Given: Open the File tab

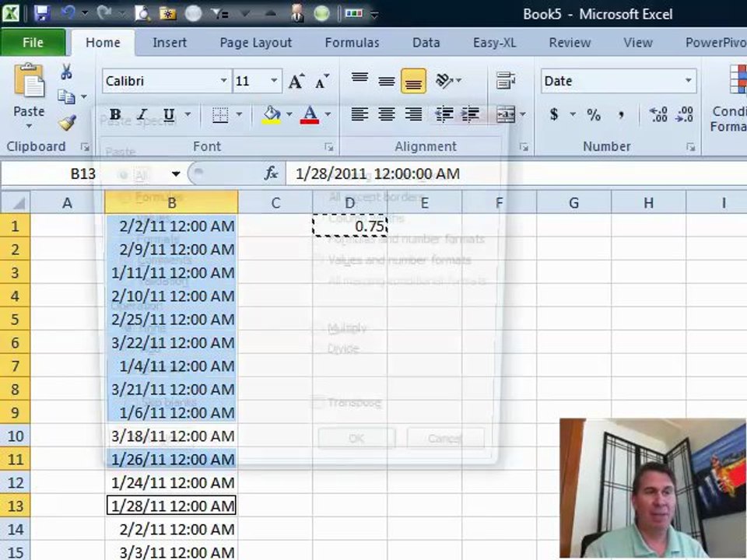Looking at the screenshot, I should (x=33, y=42).
